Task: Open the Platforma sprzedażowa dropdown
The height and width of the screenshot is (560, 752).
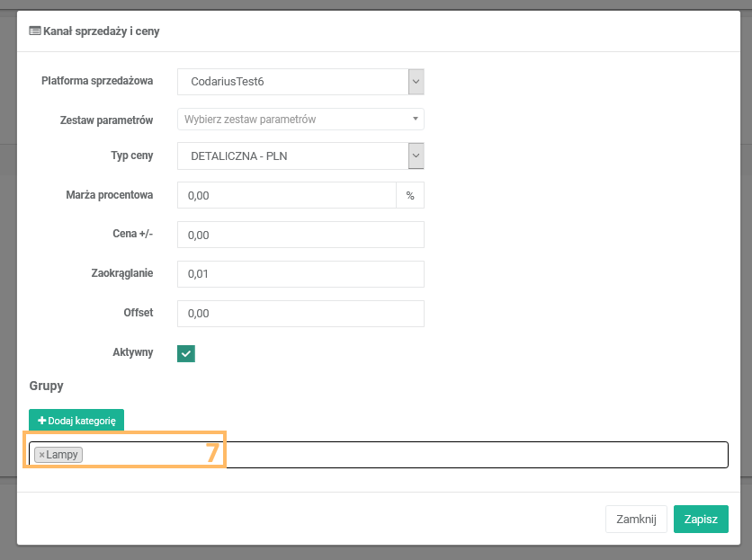Action: pos(300,82)
